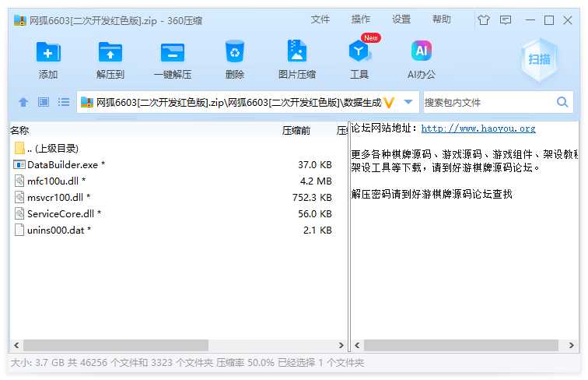Click the 添加 (Add) toolbar icon
Image resolution: width=588 pixels, height=380 pixels.
tap(48, 52)
